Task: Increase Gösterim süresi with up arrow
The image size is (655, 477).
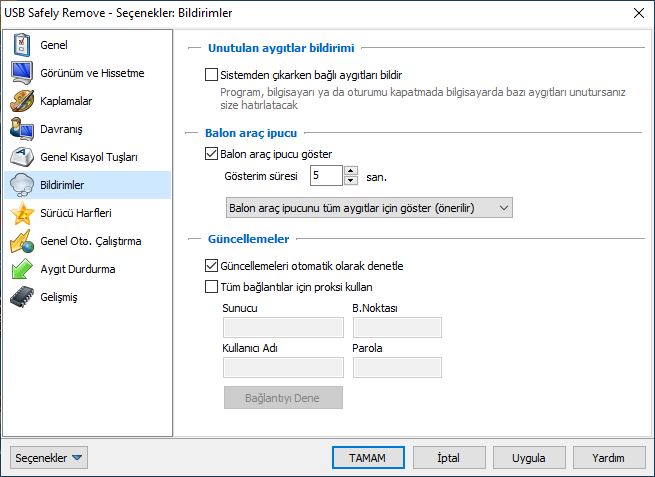Action: coord(351,170)
